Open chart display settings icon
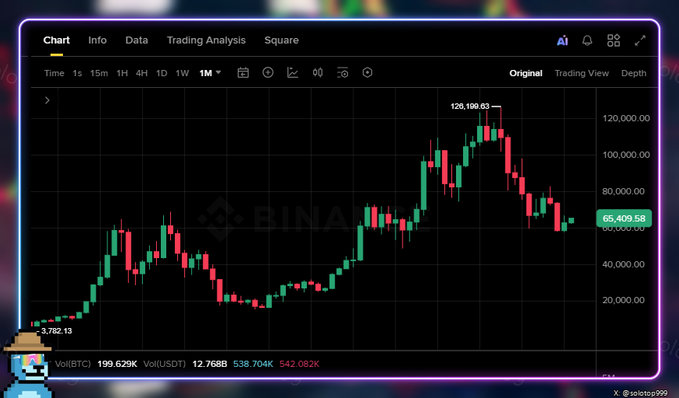The image size is (679, 398). (343, 73)
